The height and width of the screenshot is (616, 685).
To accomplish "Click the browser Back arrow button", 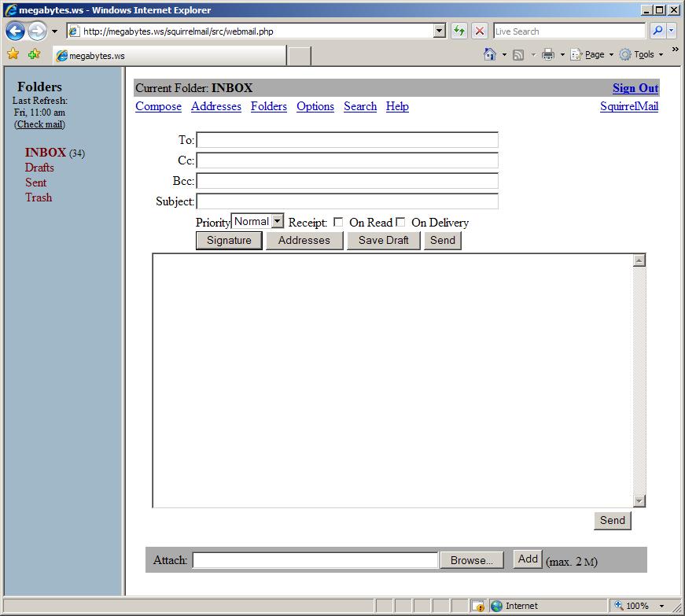I will tap(15, 31).
